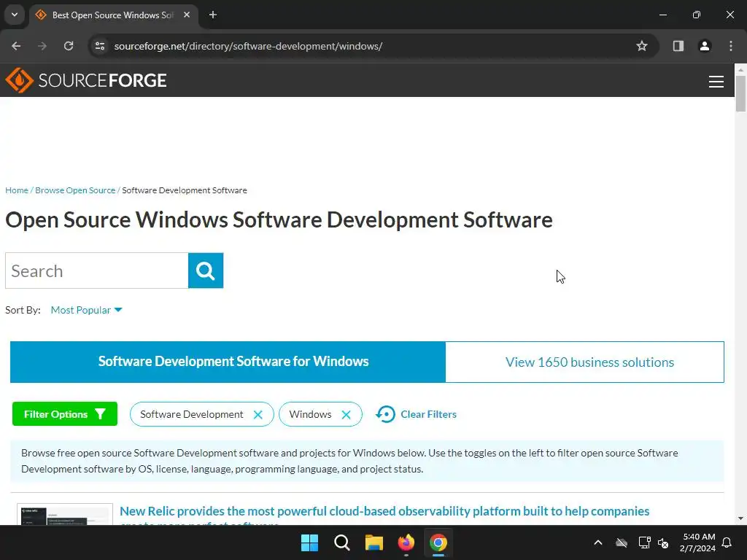Click the Clear Filters reset icon
747x560 pixels.
pyautogui.click(x=385, y=414)
